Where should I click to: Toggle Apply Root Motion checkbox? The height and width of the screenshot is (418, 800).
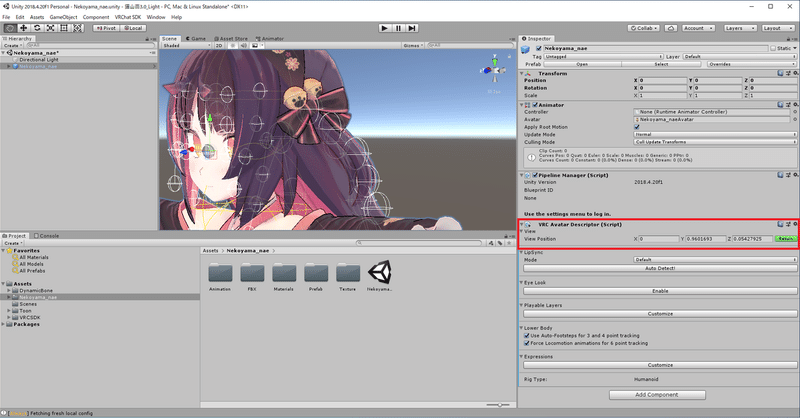pos(637,127)
